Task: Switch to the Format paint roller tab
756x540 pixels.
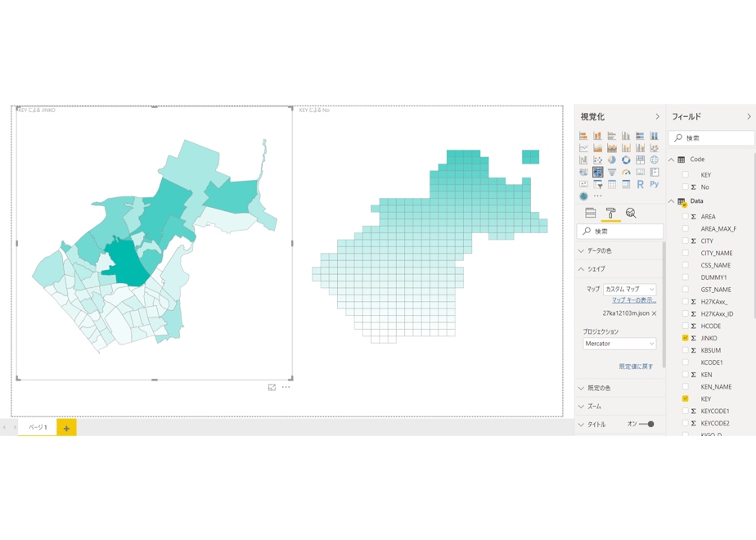Action: pyautogui.click(x=611, y=213)
